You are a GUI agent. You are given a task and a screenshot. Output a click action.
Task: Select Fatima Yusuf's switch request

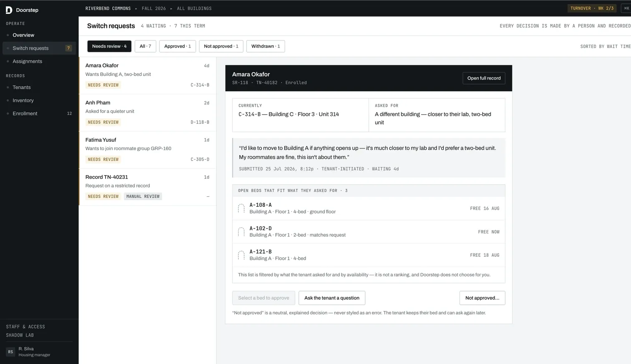pyautogui.click(x=147, y=150)
